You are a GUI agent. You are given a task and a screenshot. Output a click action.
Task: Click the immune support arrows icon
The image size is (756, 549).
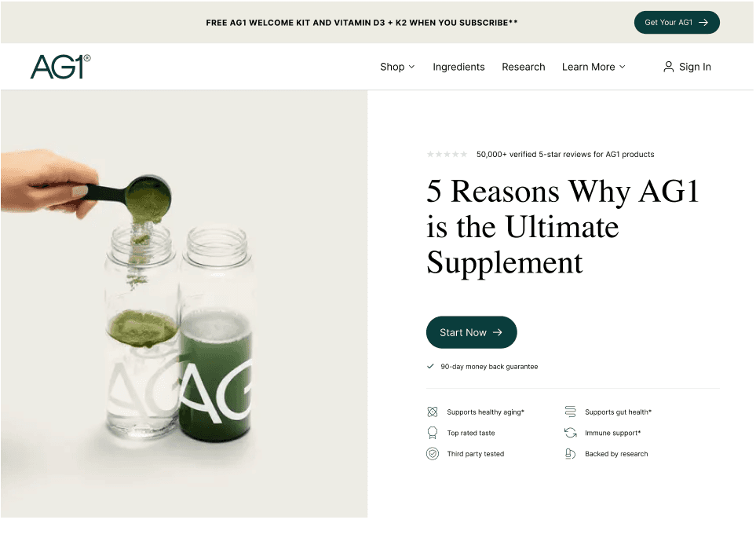(571, 432)
